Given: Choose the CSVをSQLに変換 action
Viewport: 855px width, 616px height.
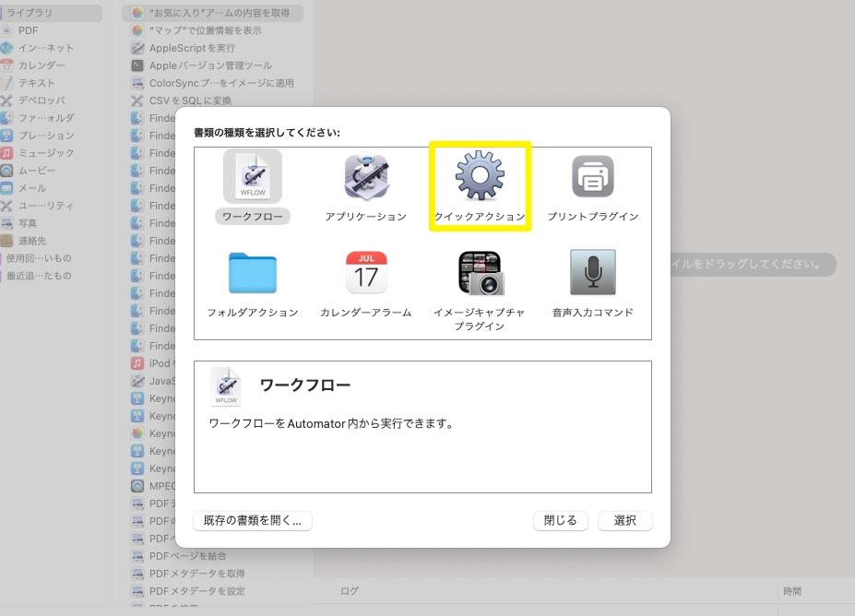Looking at the screenshot, I should point(190,101).
